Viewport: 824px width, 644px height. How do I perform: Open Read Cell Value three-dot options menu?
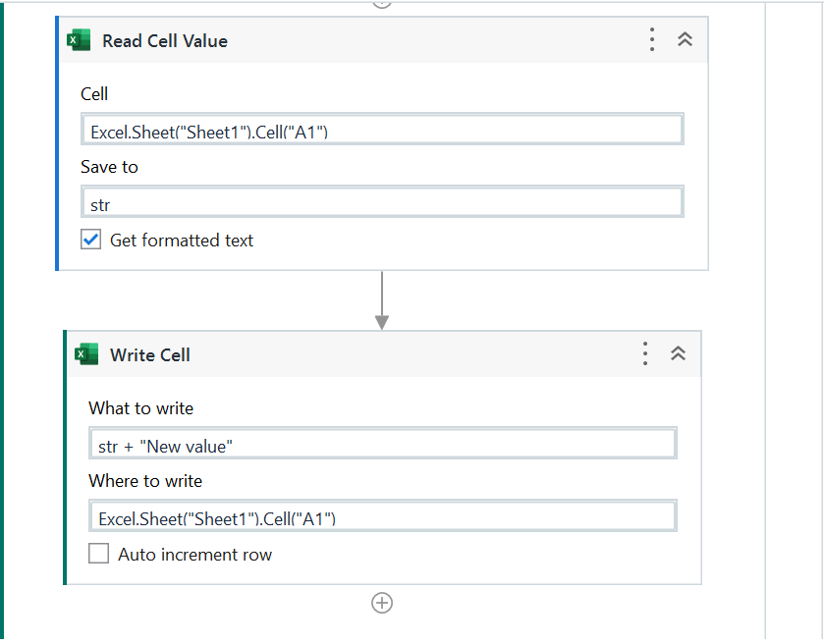652,39
